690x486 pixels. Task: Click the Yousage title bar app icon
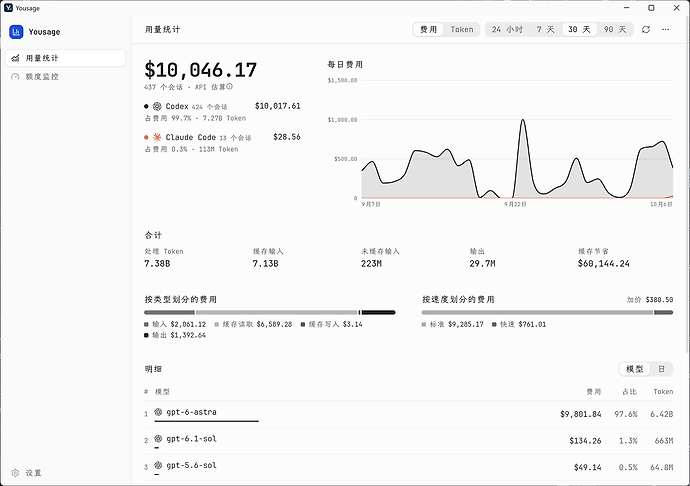pos(8,8)
